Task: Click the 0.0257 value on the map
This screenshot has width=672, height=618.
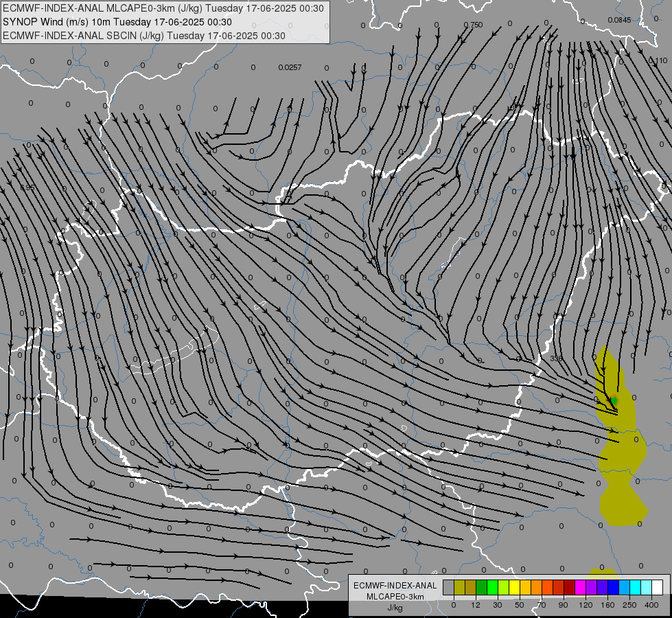Action: tap(290, 67)
